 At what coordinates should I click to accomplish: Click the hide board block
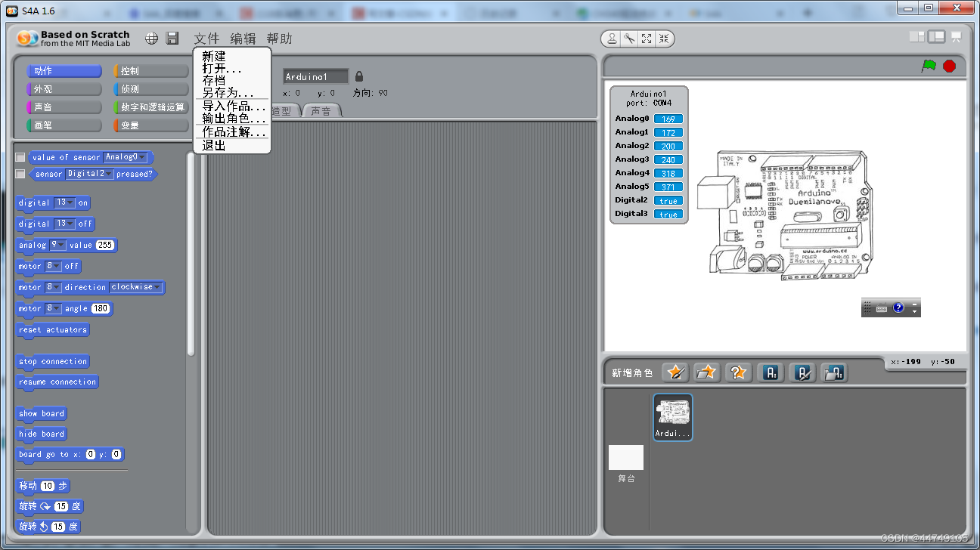(x=42, y=434)
